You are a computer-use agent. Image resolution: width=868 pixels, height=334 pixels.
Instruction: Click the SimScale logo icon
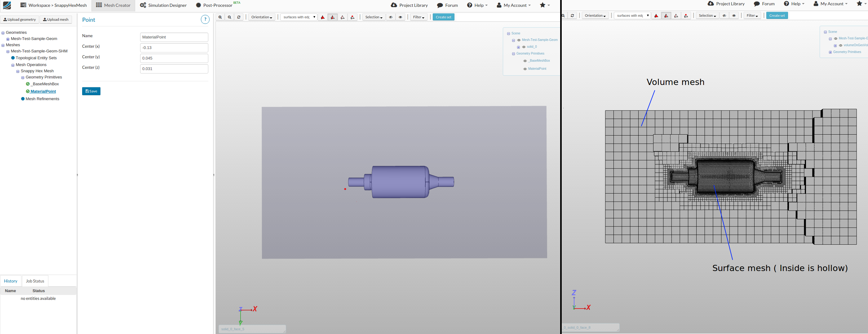point(7,5)
